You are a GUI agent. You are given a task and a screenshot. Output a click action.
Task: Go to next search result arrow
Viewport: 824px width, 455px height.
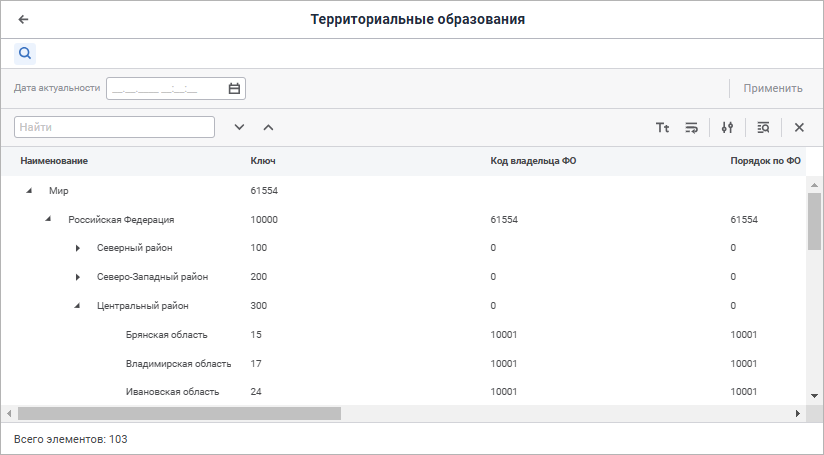[239, 127]
